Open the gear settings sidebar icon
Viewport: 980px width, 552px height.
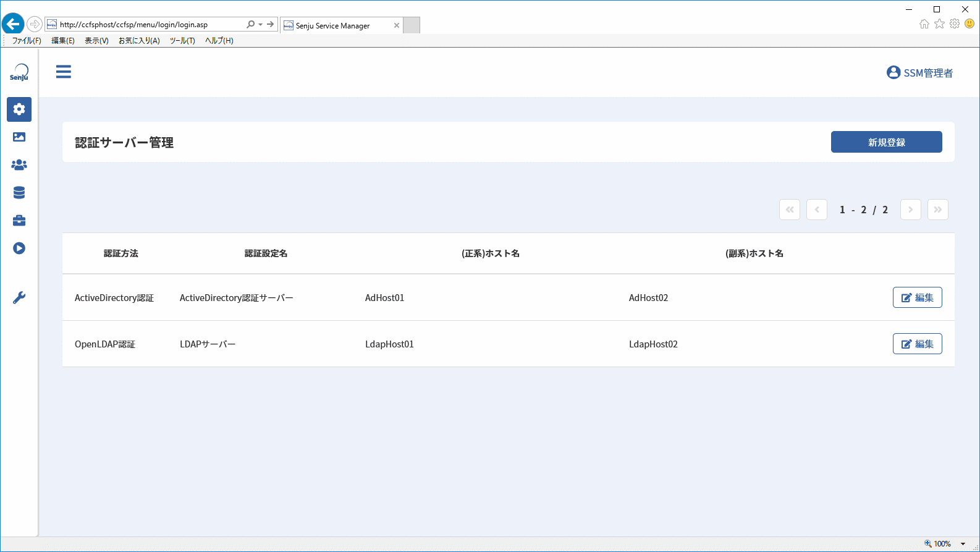pos(19,109)
